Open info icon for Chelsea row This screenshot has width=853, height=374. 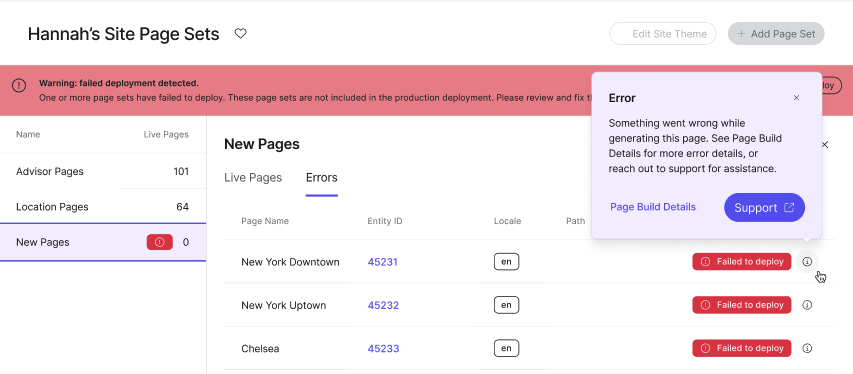coord(807,348)
